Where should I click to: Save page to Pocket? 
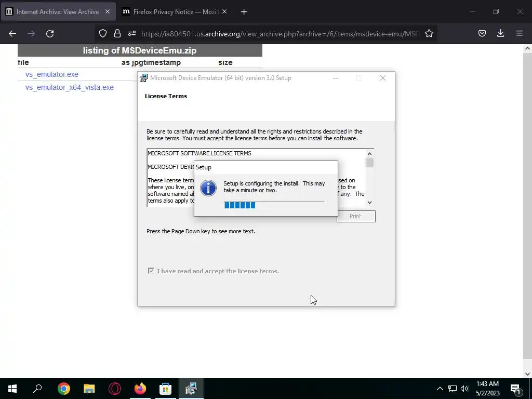[x=482, y=33]
